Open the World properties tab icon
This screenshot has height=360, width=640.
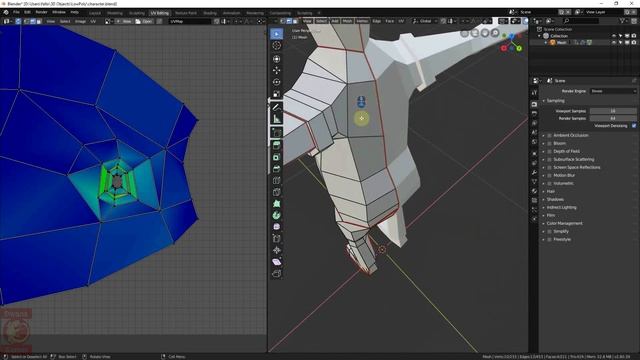534,142
